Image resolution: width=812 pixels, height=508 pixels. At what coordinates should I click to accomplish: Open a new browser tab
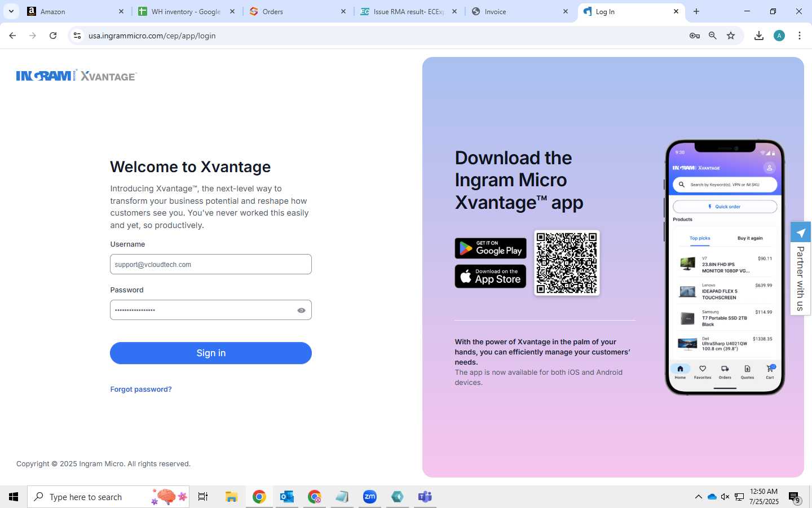[696, 11]
